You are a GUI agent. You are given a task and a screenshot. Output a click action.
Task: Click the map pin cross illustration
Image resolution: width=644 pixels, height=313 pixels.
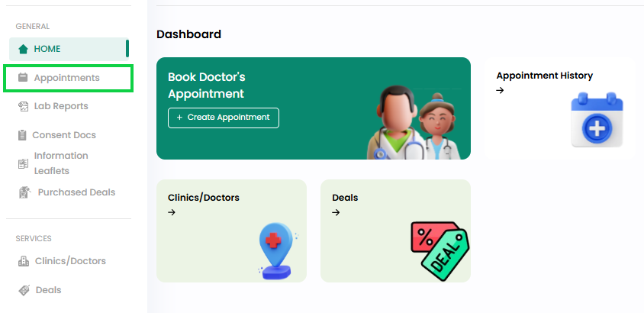(275, 251)
